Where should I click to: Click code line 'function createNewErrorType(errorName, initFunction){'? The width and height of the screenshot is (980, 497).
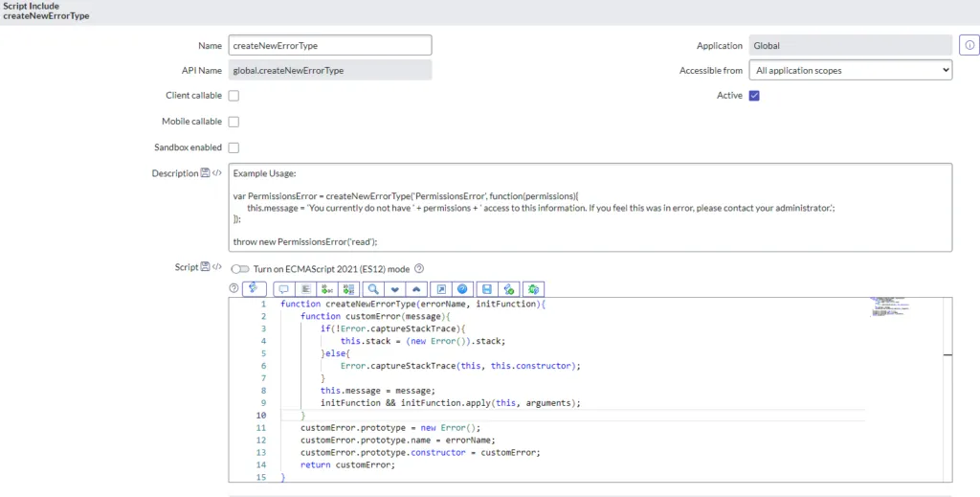click(x=413, y=304)
